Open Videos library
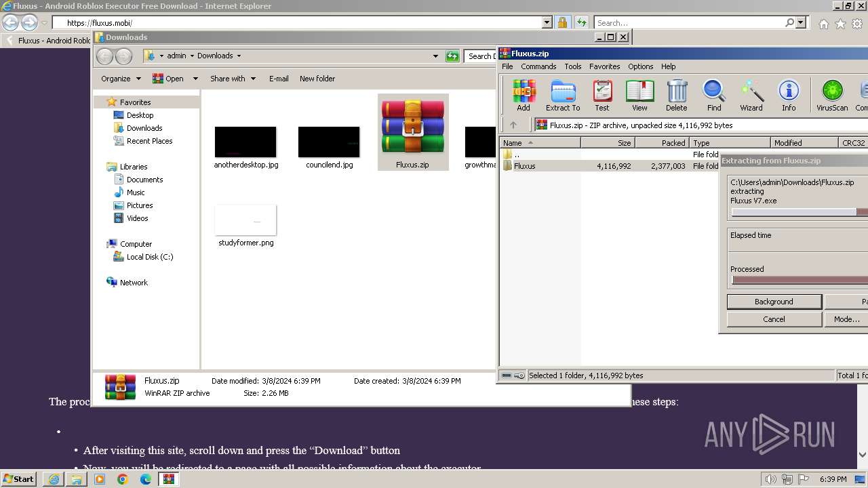868x488 pixels. pos(137,218)
